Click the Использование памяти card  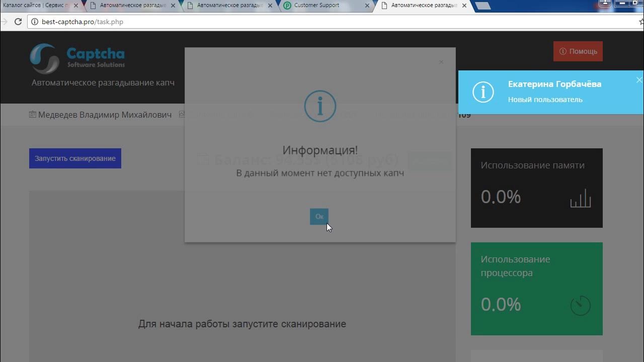coord(537,188)
